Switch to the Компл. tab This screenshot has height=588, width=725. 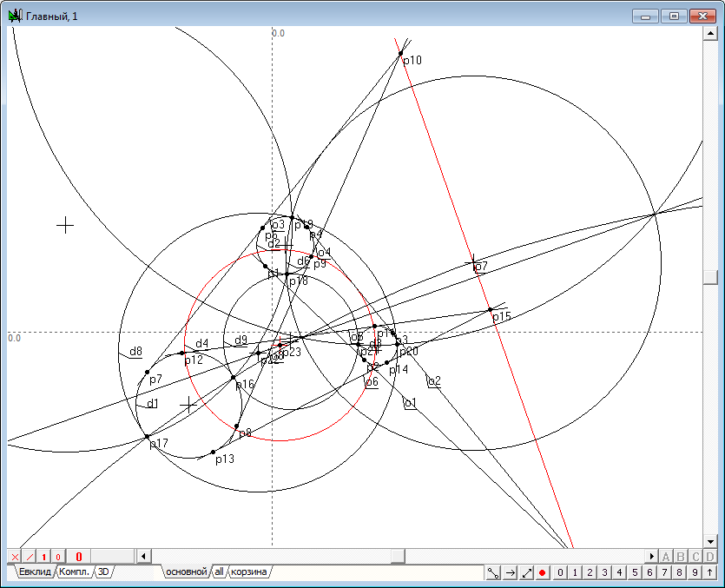point(74,571)
